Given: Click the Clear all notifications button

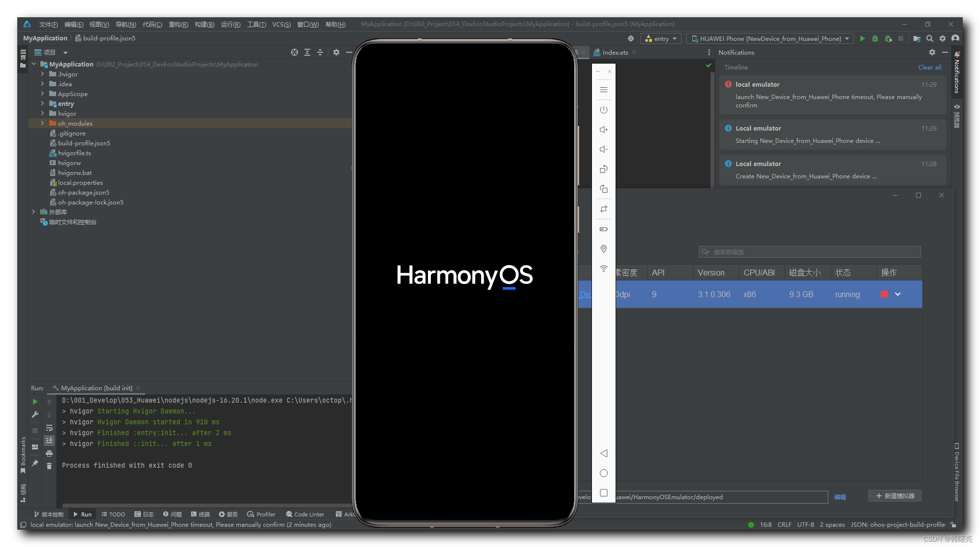Looking at the screenshot, I should [x=930, y=67].
